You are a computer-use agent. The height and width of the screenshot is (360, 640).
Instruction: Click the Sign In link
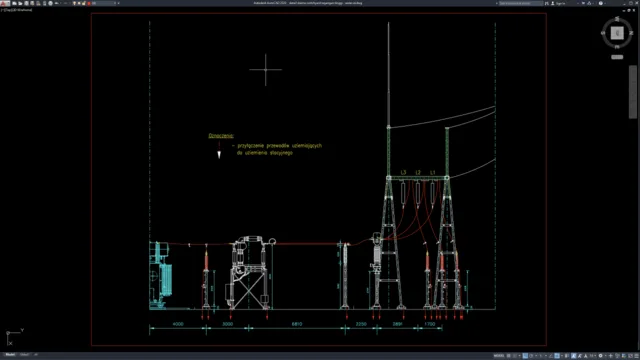(x=561, y=3)
